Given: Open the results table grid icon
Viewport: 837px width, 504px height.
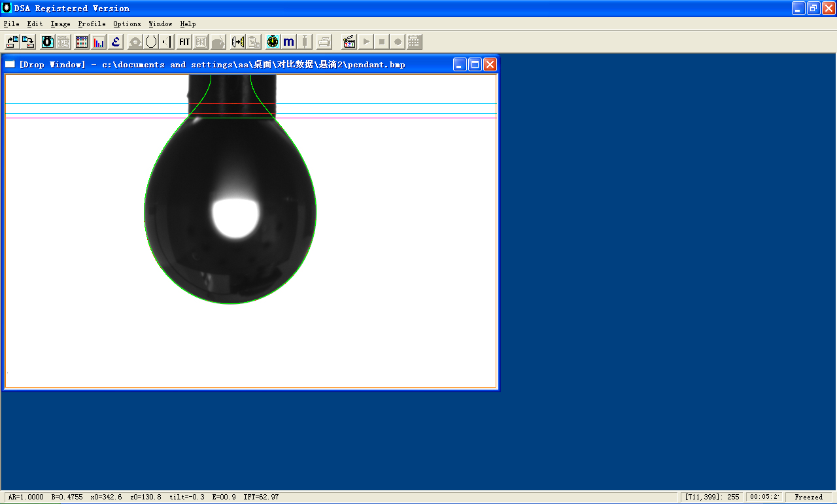Looking at the screenshot, I should point(82,42).
